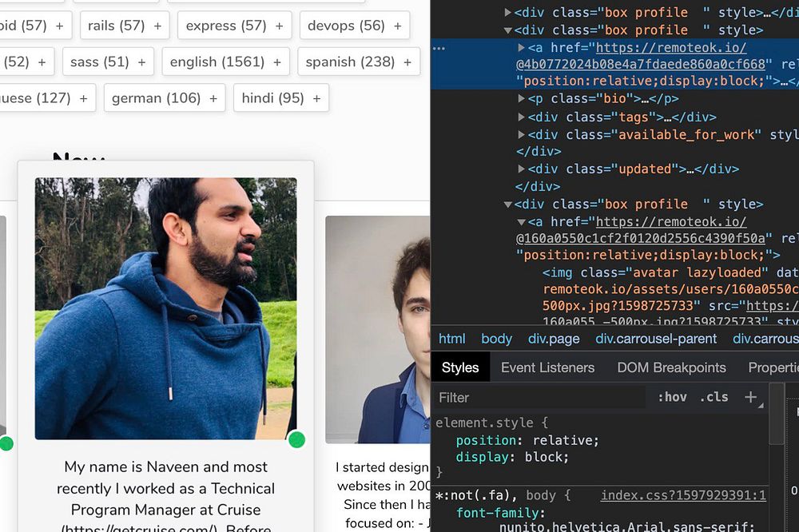Screen dimensions: 799x532
Task: Expand the div class="tags" node
Action: (521, 117)
